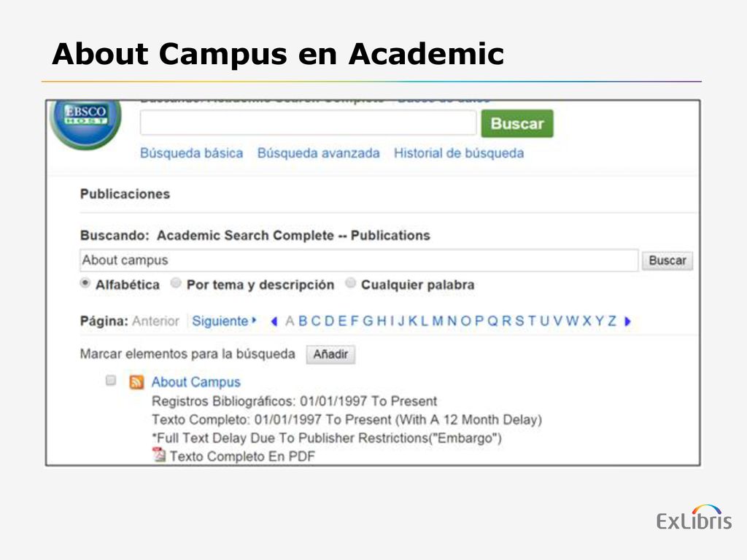Jump to letter Y publications
This screenshot has height=560, width=747.
click(x=600, y=322)
